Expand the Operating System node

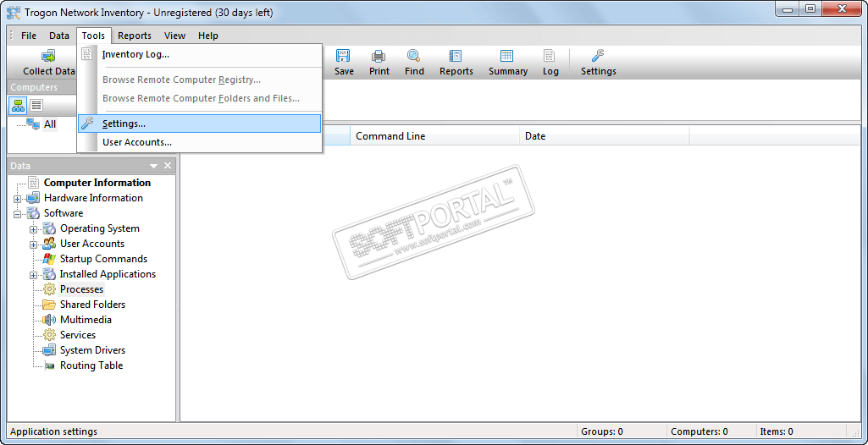[34, 229]
